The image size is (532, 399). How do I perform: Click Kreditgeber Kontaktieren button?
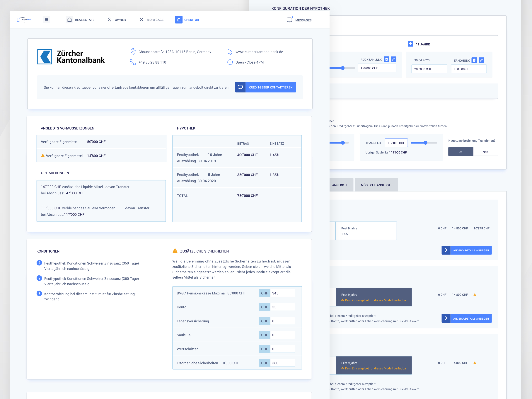(267, 87)
